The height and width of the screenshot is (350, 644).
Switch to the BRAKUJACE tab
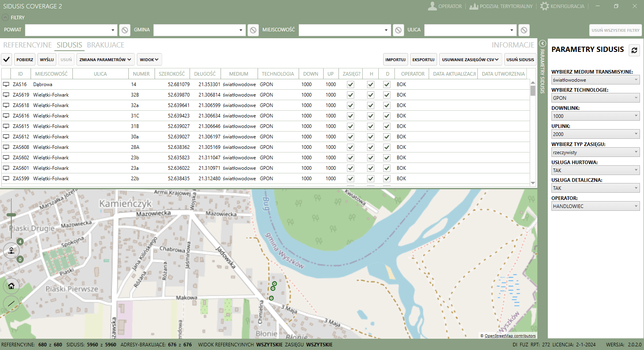pos(105,45)
